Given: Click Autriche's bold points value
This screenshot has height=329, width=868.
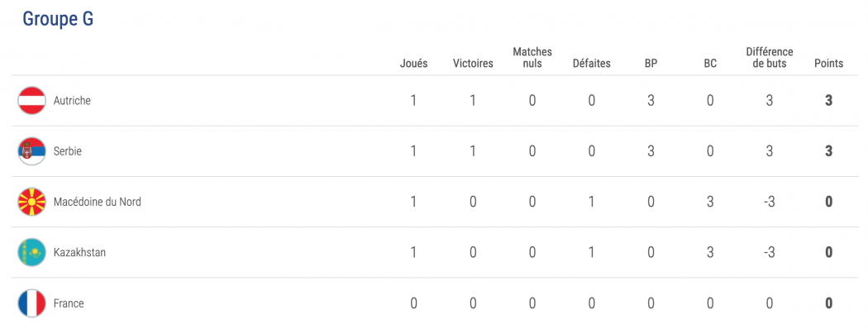Looking at the screenshot, I should point(828,101).
